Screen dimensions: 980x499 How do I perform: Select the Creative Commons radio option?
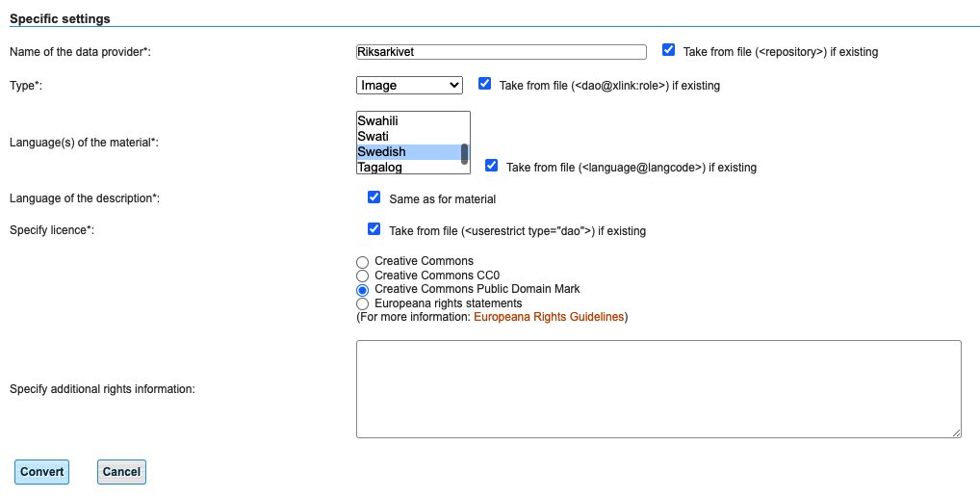(x=363, y=262)
